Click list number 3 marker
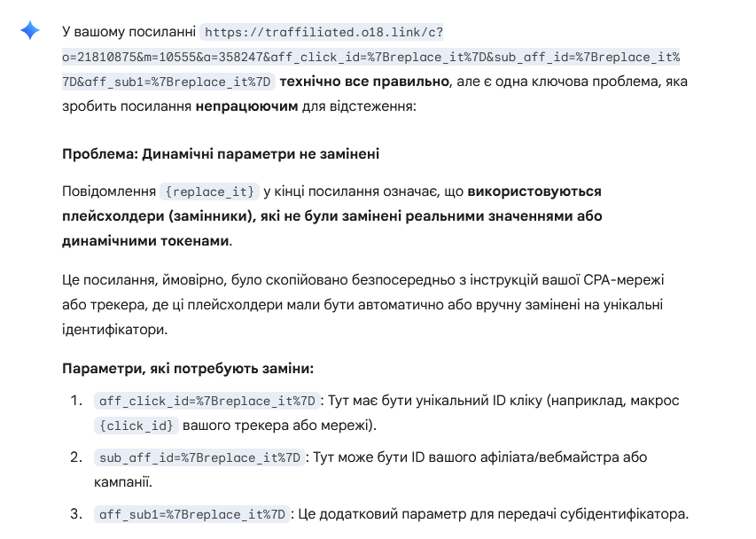The height and width of the screenshot is (539, 756). (76, 514)
